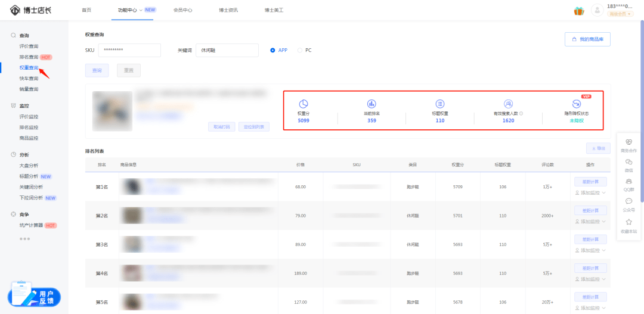Click the 博士店长 logo
Viewport: 644px width, 314px height.
[31, 10]
